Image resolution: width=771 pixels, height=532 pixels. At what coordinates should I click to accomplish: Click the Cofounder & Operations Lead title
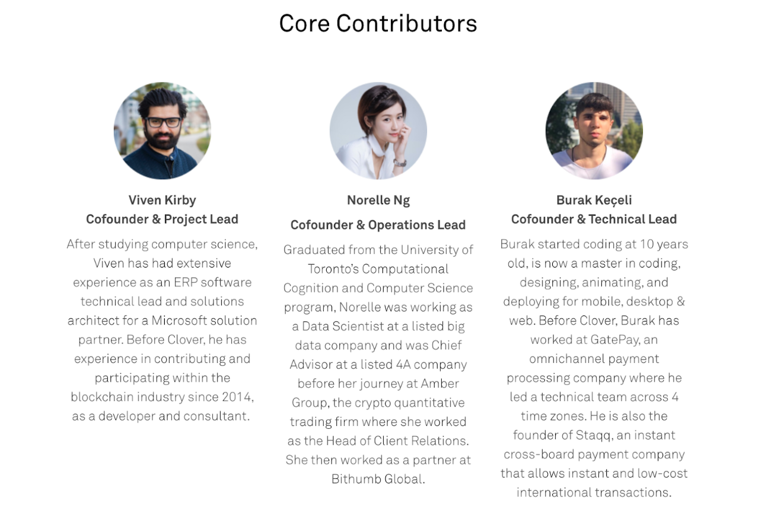[x=378, y=225]
